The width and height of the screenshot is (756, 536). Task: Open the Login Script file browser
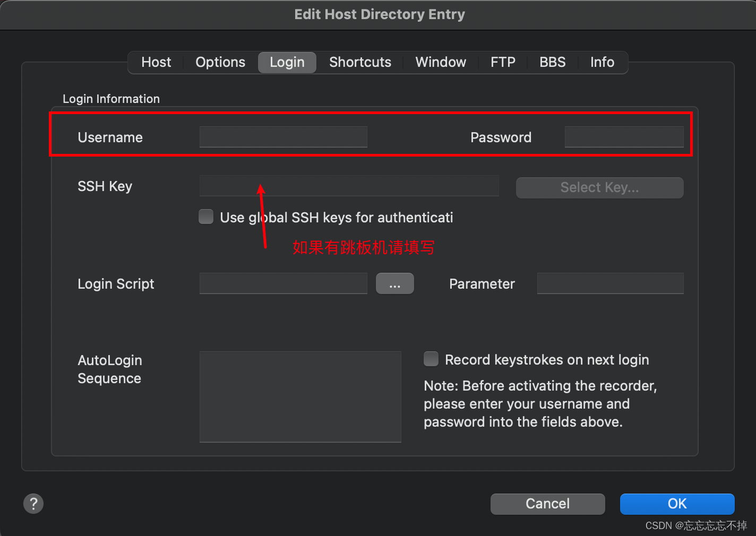(x=394, y=283)
